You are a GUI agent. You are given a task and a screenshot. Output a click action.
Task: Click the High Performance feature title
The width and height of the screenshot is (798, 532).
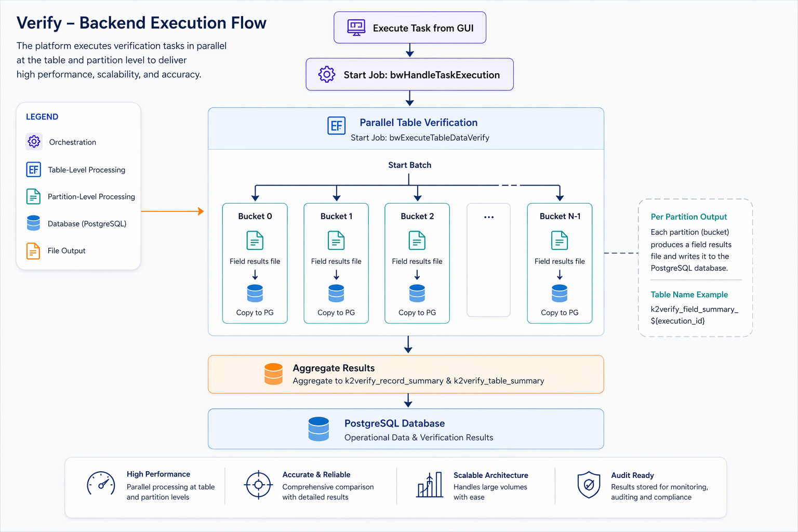click(x=158, y=474)
